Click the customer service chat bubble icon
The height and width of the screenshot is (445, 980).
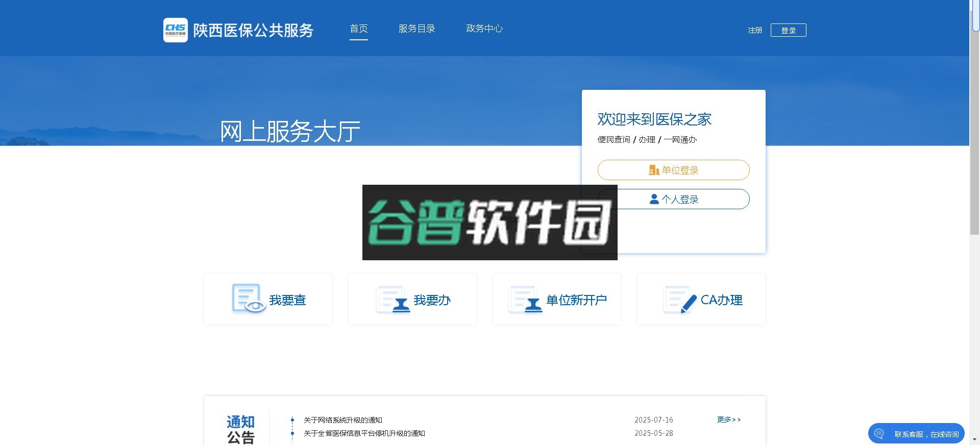coord(879,434)
